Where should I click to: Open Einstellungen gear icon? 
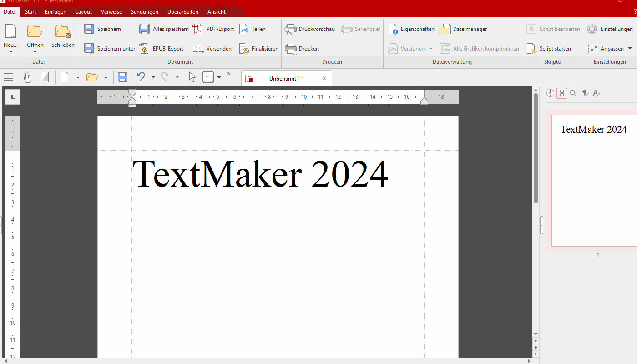592,29
